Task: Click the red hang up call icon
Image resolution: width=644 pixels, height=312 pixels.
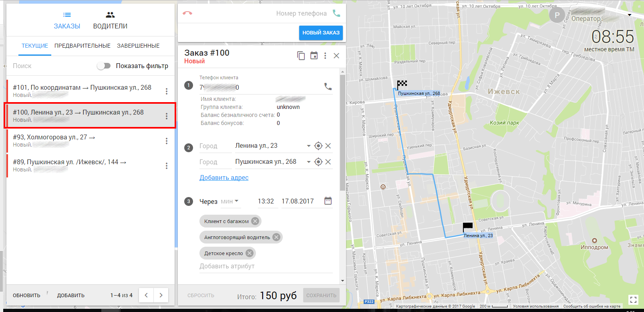Action: tap(187, 13)
